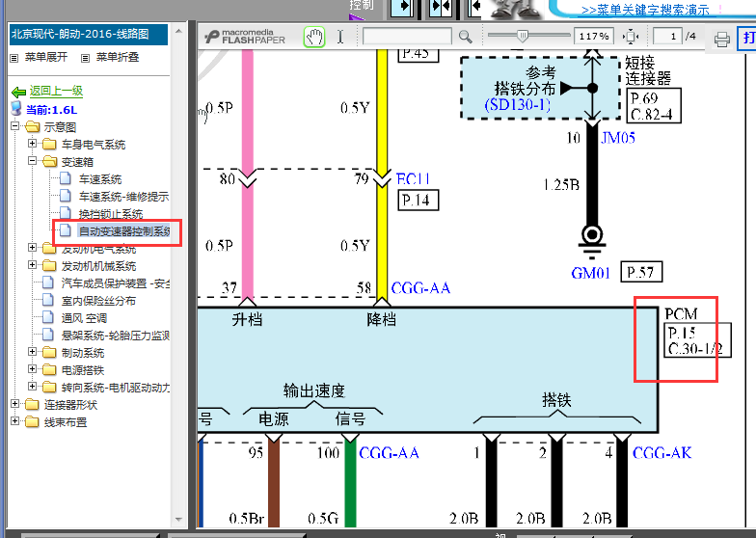Image resolution: width=756 pixels, height=538 pixels.
Task: Click 返回上一级 link
Action: click(x=56, y=91)
